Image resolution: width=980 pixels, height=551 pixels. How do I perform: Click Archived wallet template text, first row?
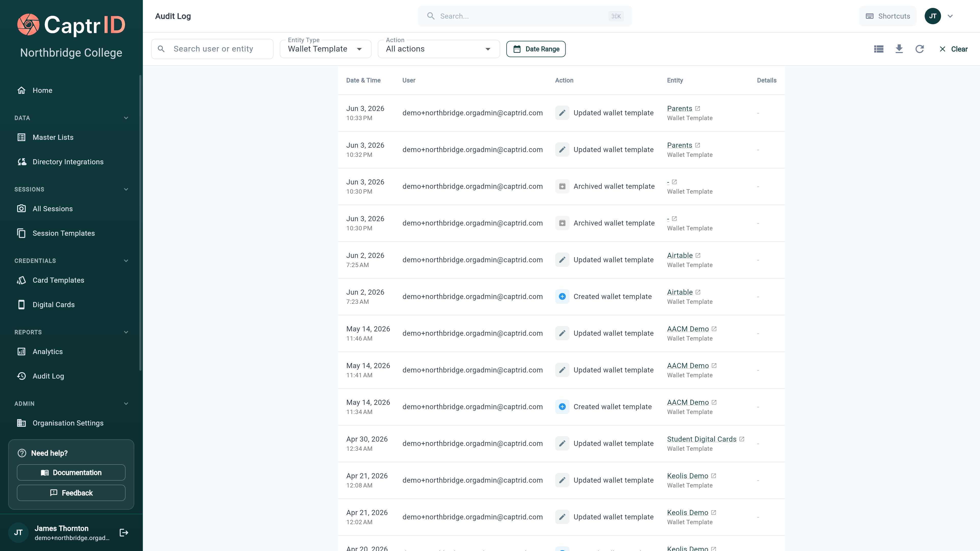coord(614,186)
